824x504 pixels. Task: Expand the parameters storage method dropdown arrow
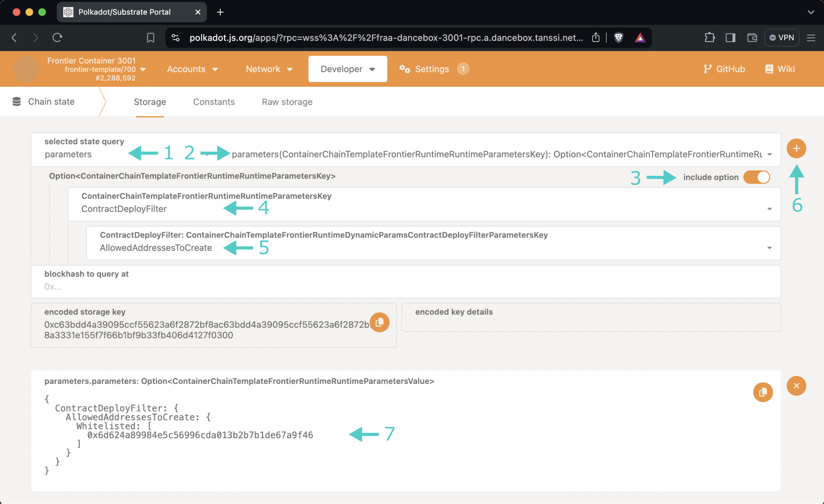[x=770, y=154]
